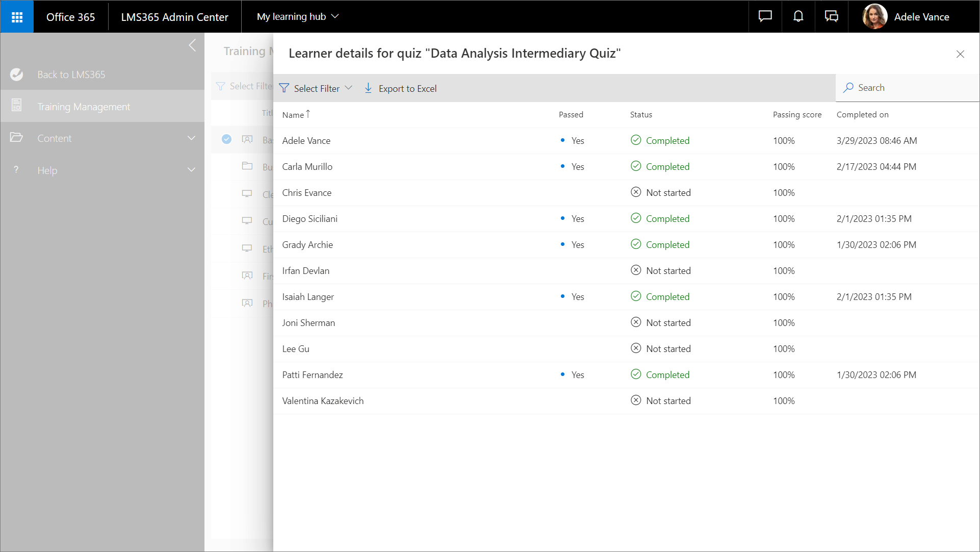Screen dimensions: 980x552
Task: Click the Office 365 header link
Action: click(70, 17)
